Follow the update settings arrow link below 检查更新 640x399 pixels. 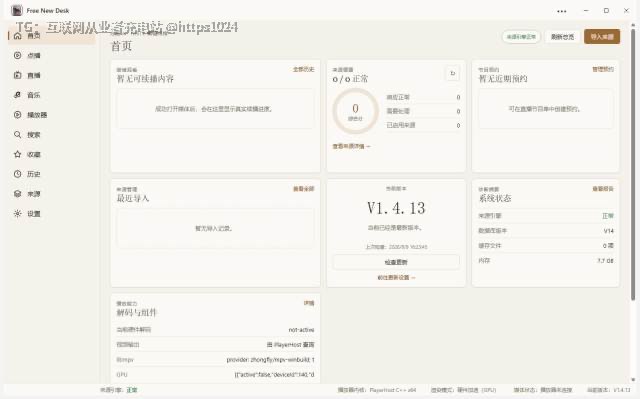[x=396, y=277]
